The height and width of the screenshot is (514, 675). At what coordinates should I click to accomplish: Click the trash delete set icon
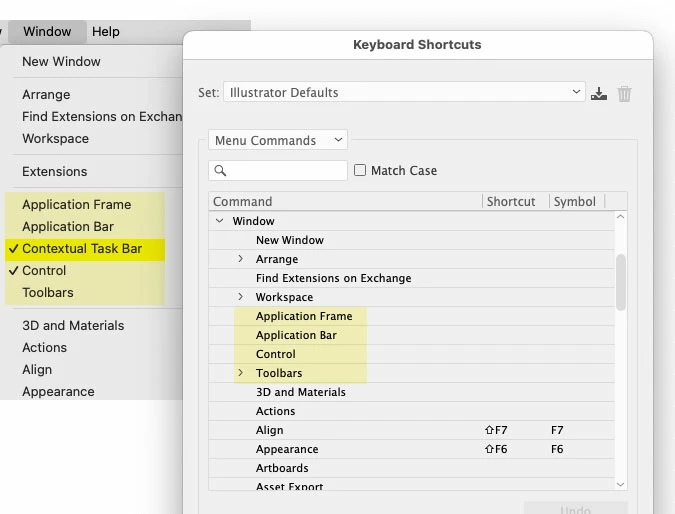(x=624, y=93)
